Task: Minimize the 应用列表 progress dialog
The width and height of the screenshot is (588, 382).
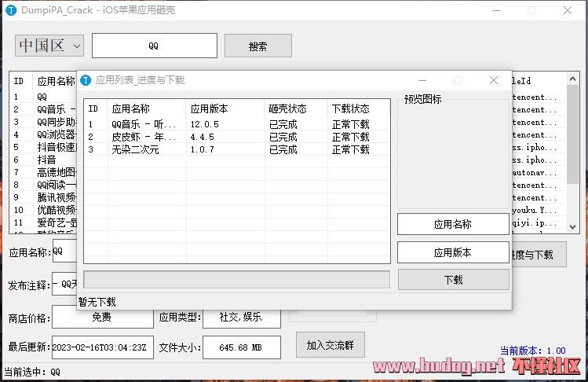Action: coord(422,80)
